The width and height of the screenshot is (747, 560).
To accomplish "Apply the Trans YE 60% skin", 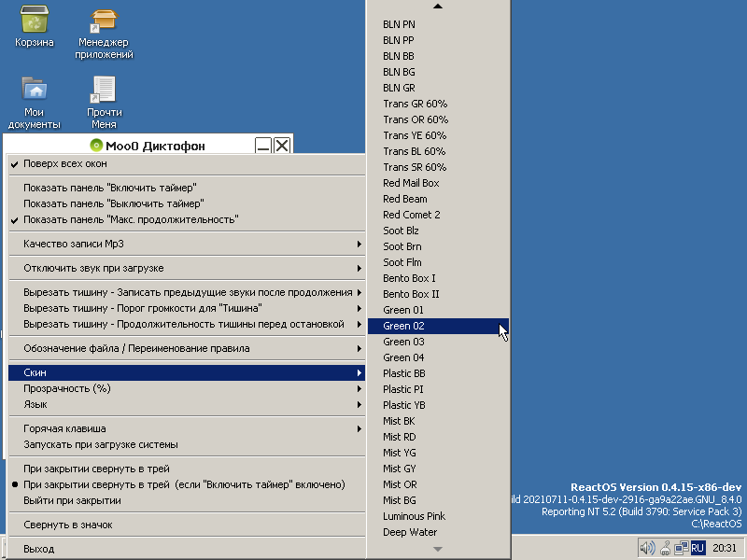I will pyautogui.click(x=438, y=135).
